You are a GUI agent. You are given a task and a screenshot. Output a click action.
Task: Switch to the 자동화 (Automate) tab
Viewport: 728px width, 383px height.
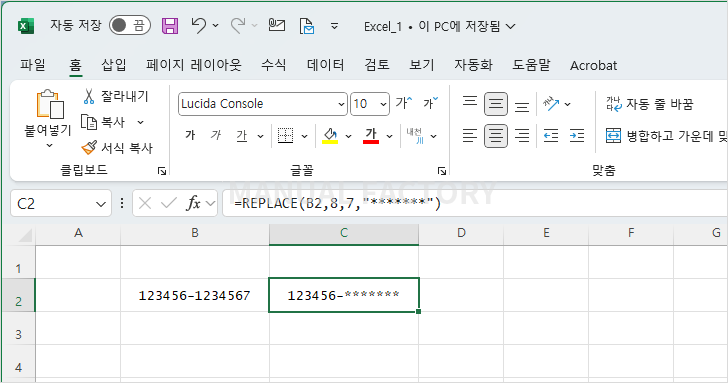(473, 65)
